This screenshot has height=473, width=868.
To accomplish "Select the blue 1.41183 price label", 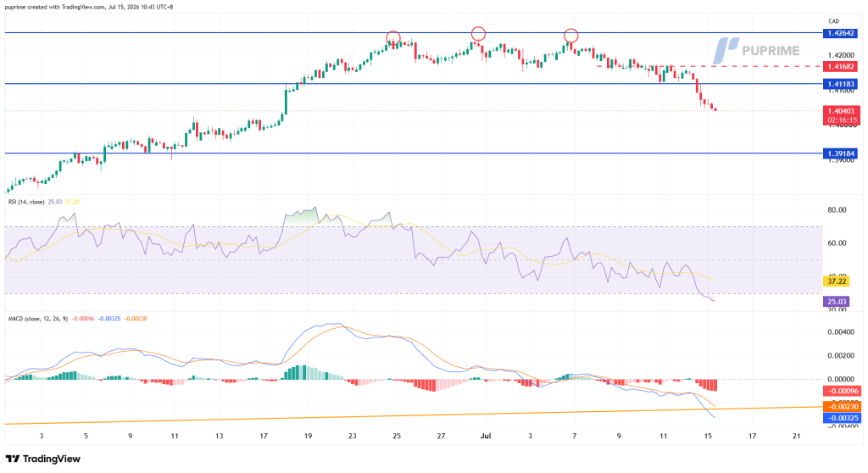I will [842, 84].
